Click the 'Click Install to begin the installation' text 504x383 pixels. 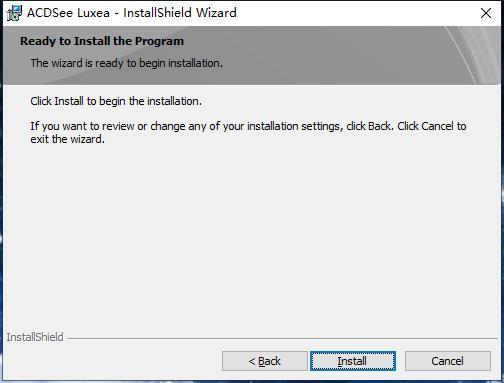pyautogui.click(x=116, y=101)
